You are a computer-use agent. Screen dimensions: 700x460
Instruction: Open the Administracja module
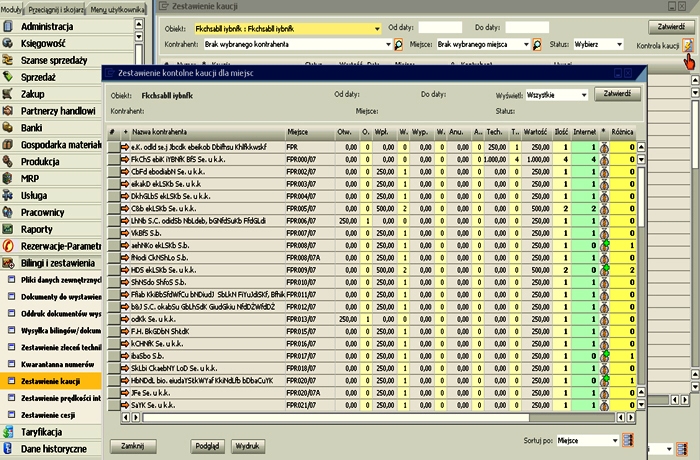pos(46,26)
